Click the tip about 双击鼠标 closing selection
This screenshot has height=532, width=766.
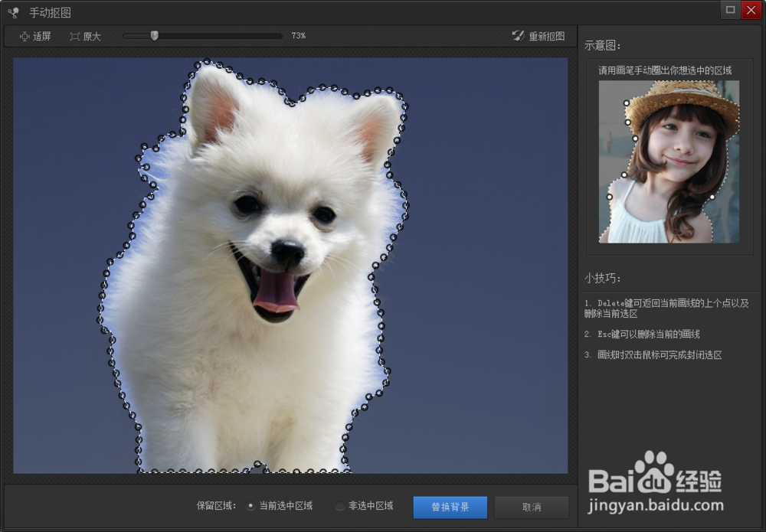click(x=653, y=355)
